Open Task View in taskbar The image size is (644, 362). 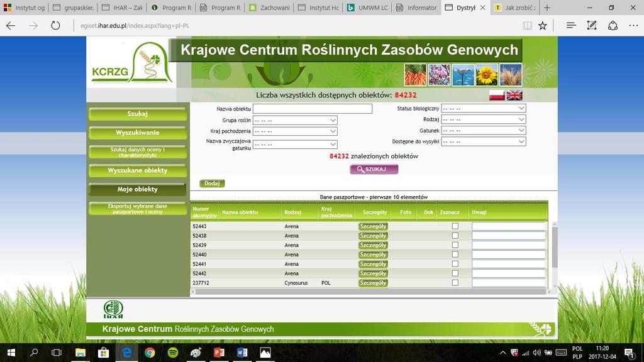[x=57, y=353]
